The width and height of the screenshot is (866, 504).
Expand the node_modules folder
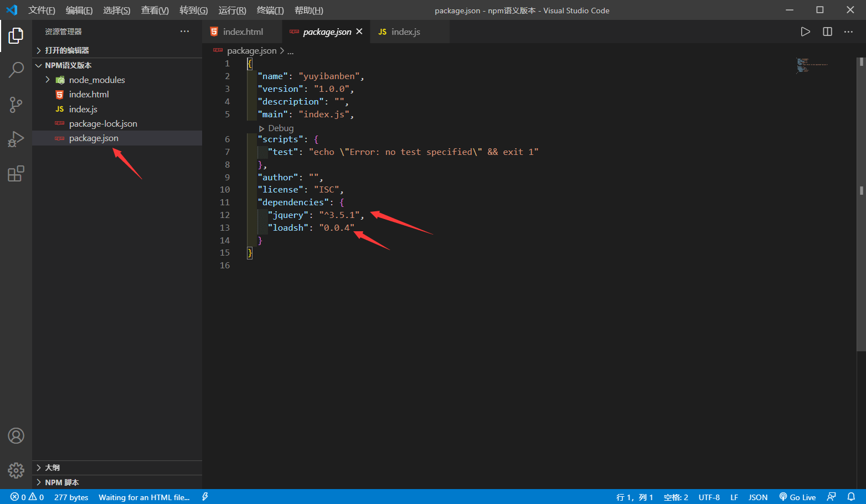[x=117, y=80]
